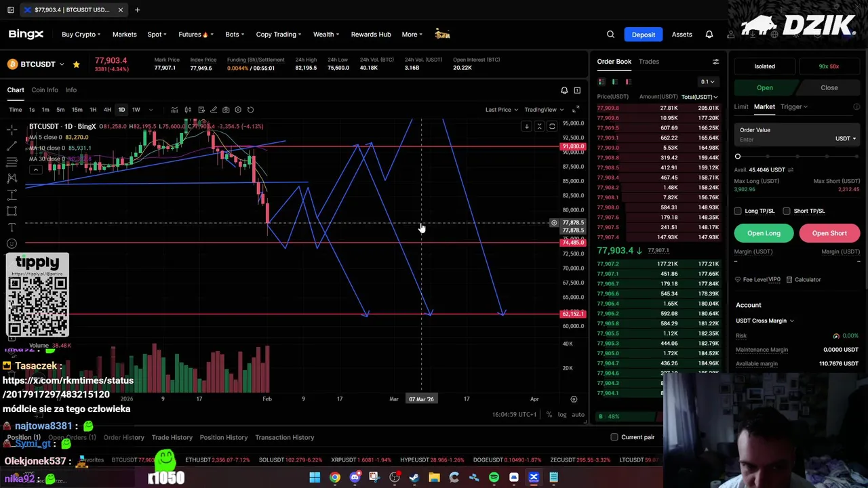The height and width of the screenshot is (488, 868).
Task: Collapse the MA indicator legend arrow
Action: 35,169
